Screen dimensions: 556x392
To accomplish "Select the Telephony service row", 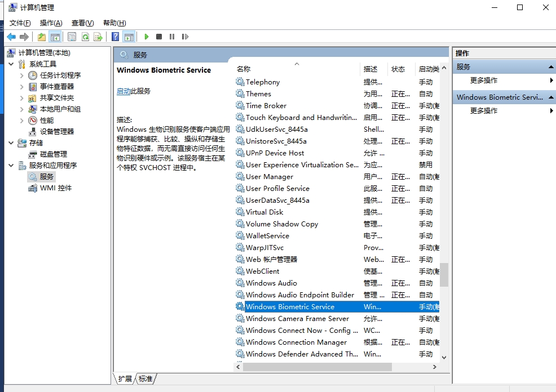I will (x=337, y=82).
